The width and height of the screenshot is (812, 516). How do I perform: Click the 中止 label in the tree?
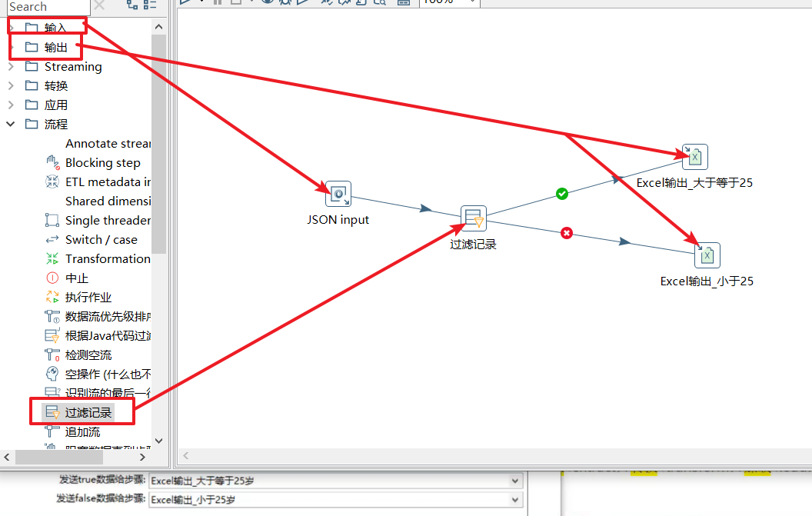(x=77, y=278)
